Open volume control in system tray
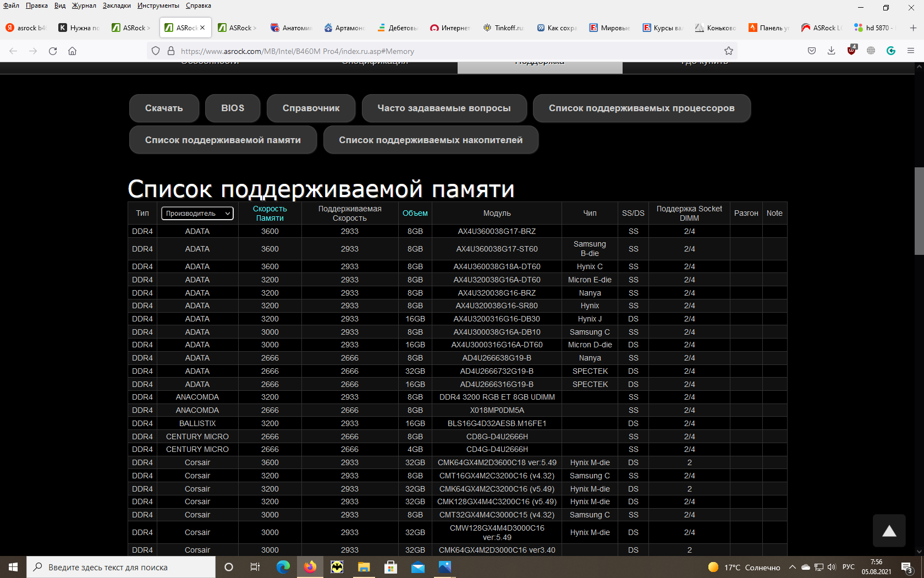The image size is (924, 578). (x=832, y=567)
